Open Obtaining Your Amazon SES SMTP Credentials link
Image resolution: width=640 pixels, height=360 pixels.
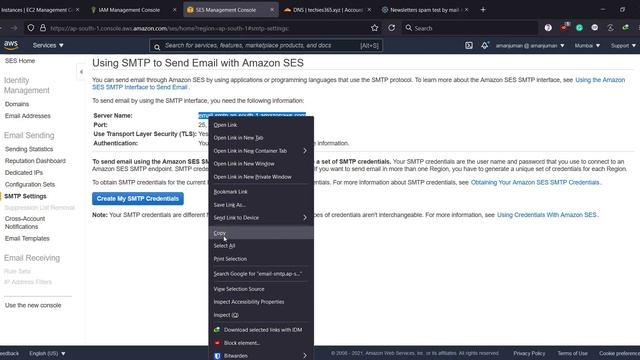535,182
